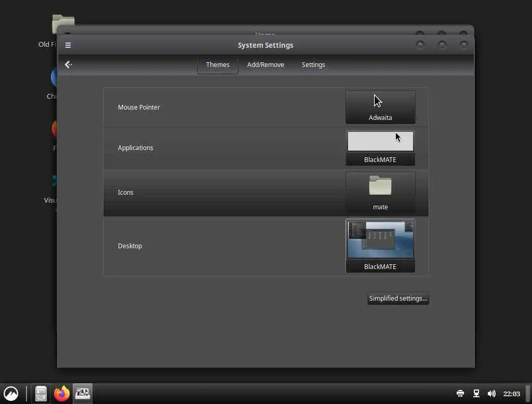This screenshot has width=532, height=404.
Task: Switch to the Themes tab
Action: (x=218, y=65)
